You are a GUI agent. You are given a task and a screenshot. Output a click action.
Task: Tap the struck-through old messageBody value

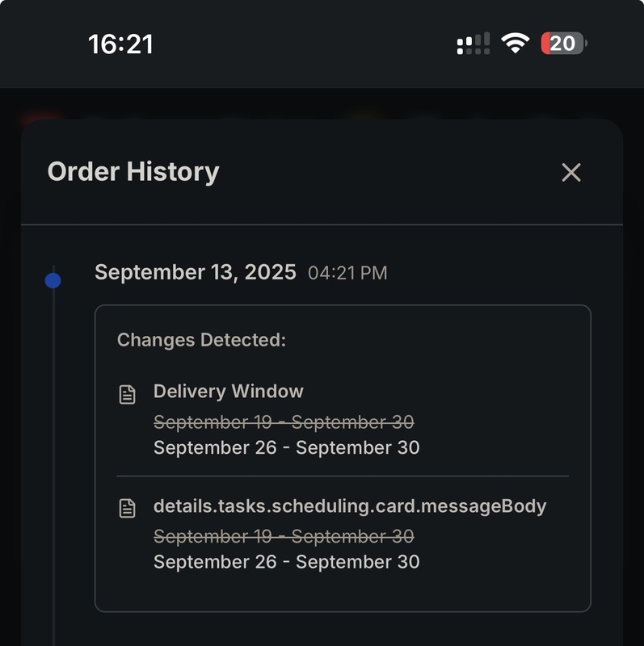point(284,536)
